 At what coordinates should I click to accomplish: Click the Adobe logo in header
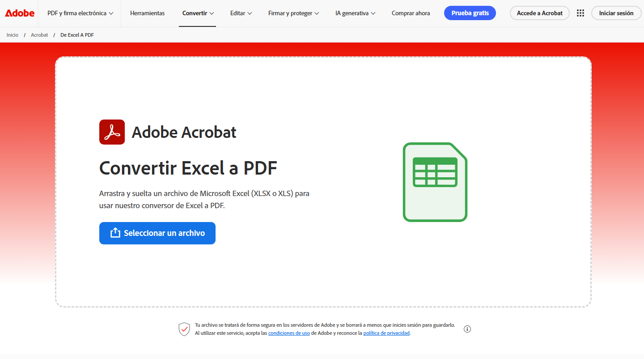[20, 13]
